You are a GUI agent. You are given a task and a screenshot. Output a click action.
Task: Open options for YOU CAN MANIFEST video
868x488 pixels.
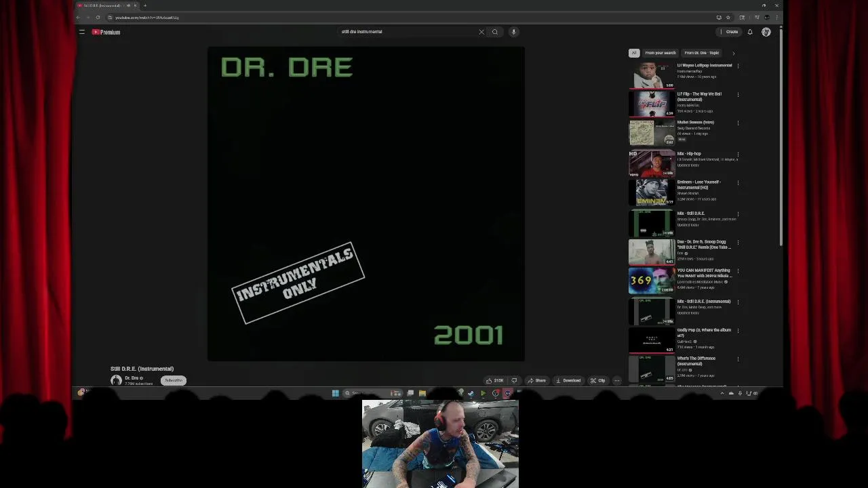click(738, 270)
